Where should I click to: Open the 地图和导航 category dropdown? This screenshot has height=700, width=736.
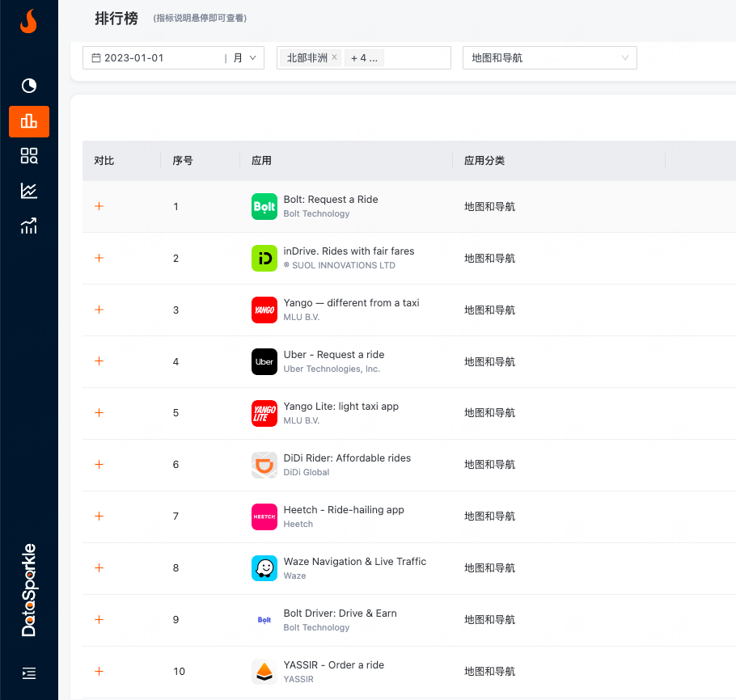coord(549,58)
